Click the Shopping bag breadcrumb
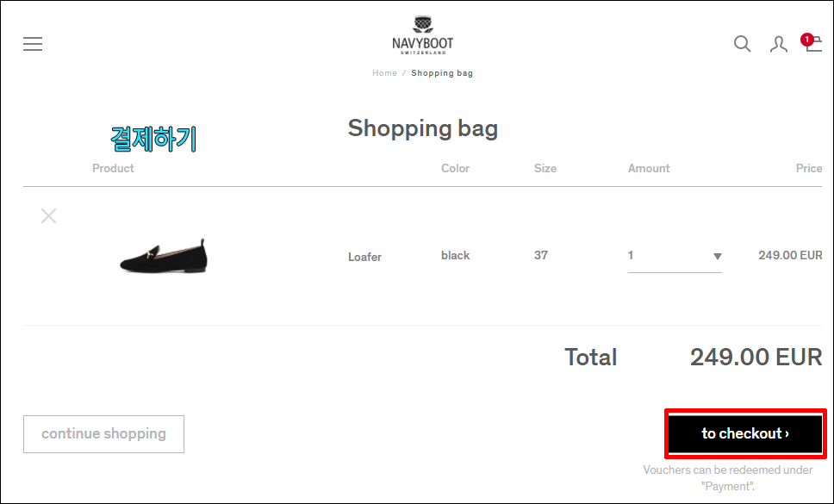The height and width of the screenshot is (504, 834). point(442,73)
